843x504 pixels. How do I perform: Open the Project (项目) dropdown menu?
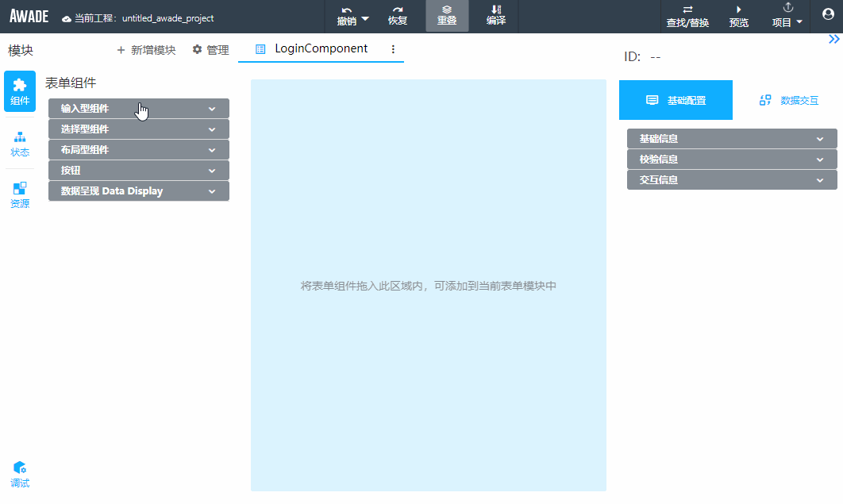(x=787, y=17)
